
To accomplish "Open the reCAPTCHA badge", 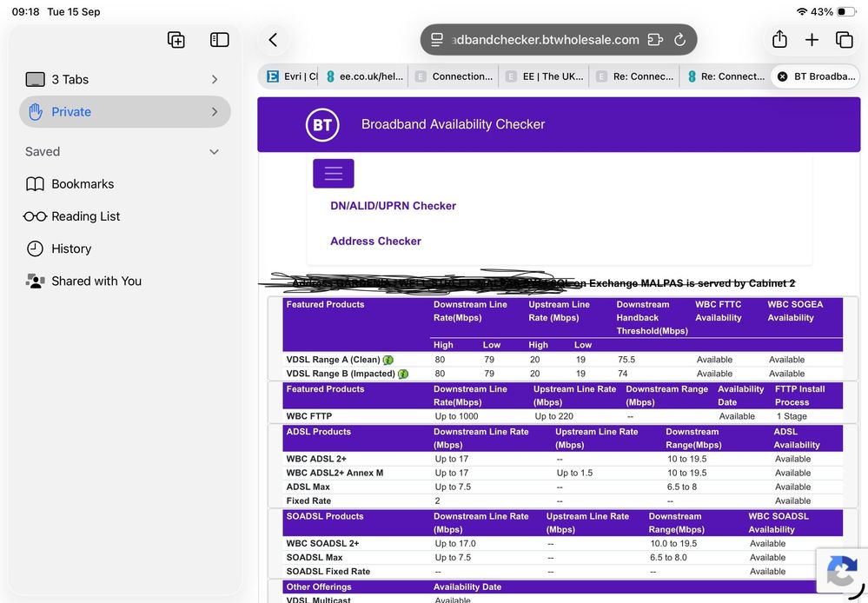I will [841, 570].
